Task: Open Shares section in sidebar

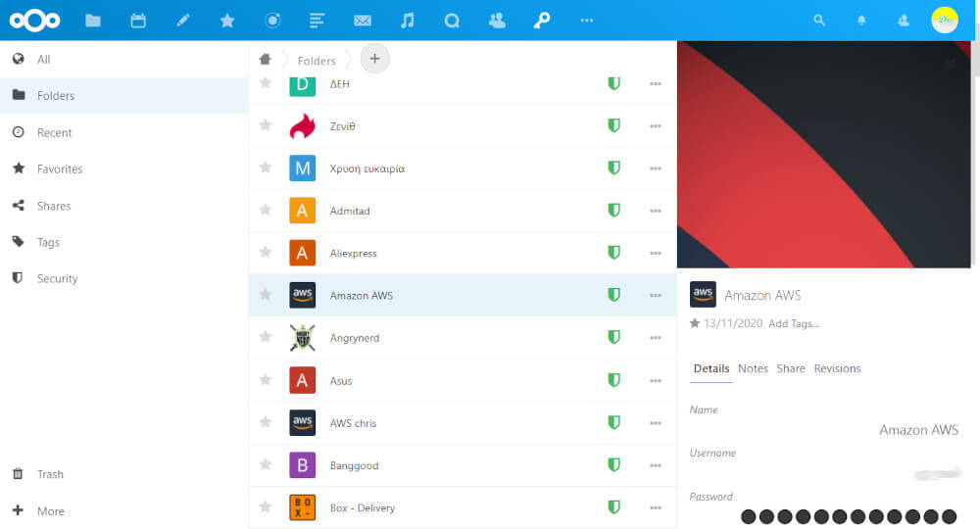Action: [x=124, y=206]
